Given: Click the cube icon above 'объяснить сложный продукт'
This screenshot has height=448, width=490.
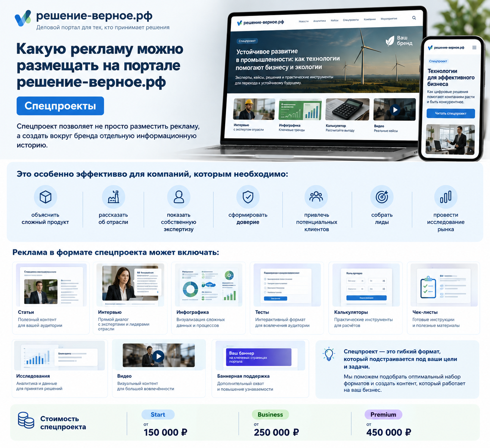Looking at the screenshot, I should [46, 197].
